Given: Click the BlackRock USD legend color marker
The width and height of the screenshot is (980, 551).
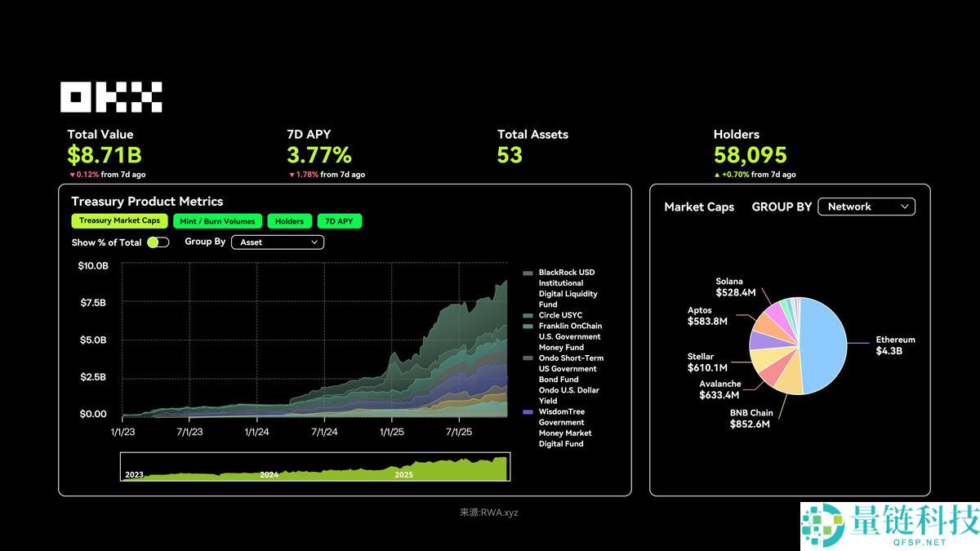Looking at the screenshot, I should [x=528, y=273].
